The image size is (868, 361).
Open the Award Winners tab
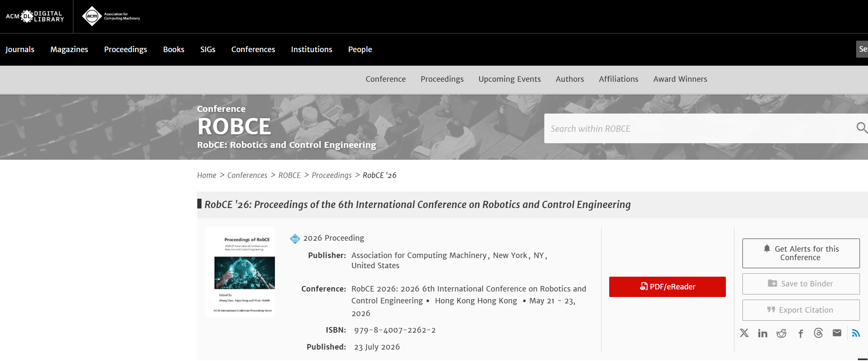point(680,79)
